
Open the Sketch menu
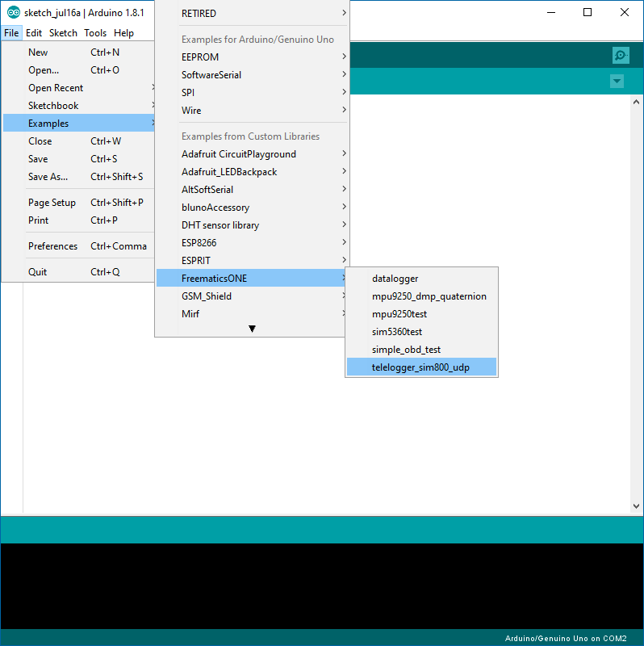tap(63, 33)
